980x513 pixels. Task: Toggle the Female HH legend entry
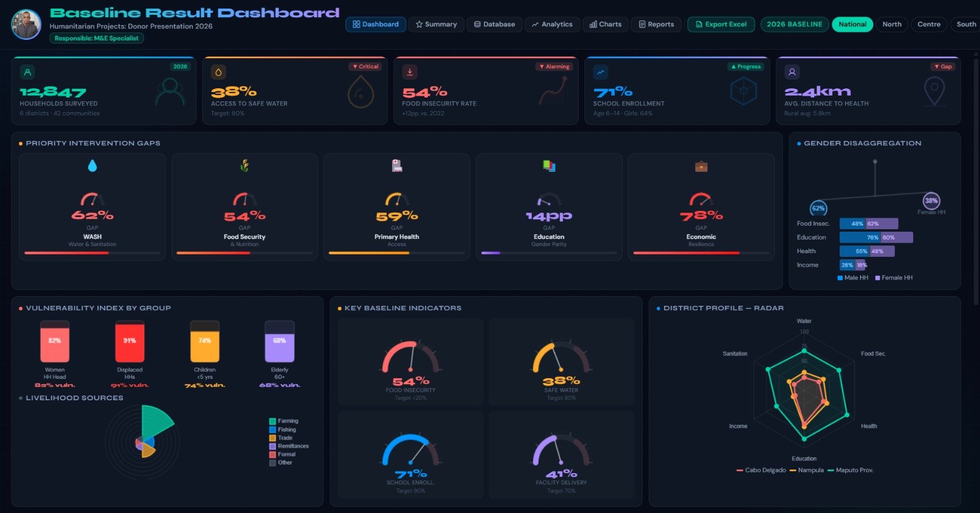[x=894, y=278]
